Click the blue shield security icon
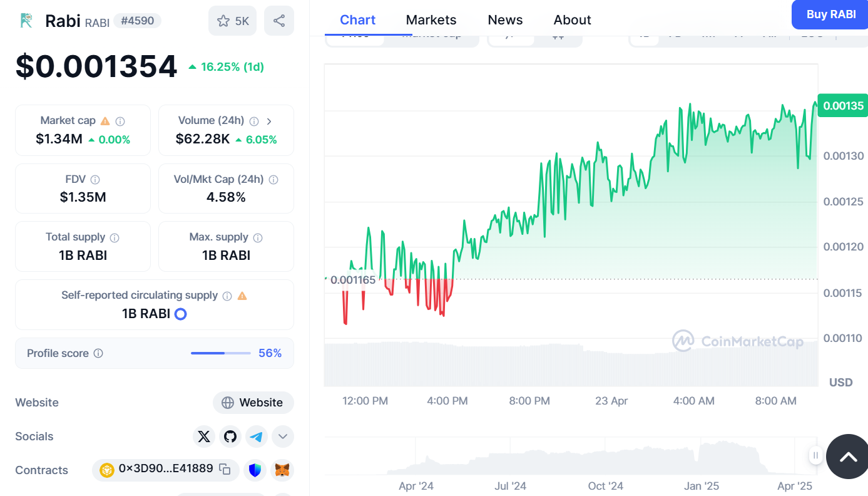This screenshot has height=496, width=868. click(255, 470)
